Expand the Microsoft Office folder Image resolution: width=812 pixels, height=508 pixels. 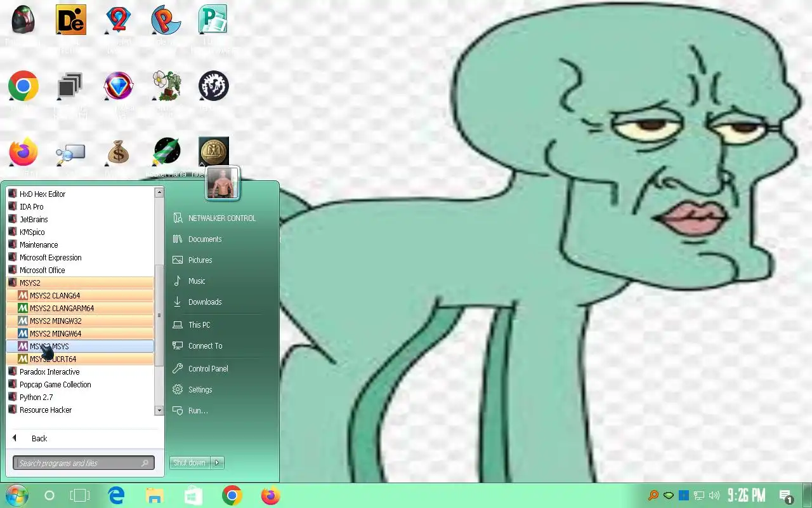tap(80, 270)
